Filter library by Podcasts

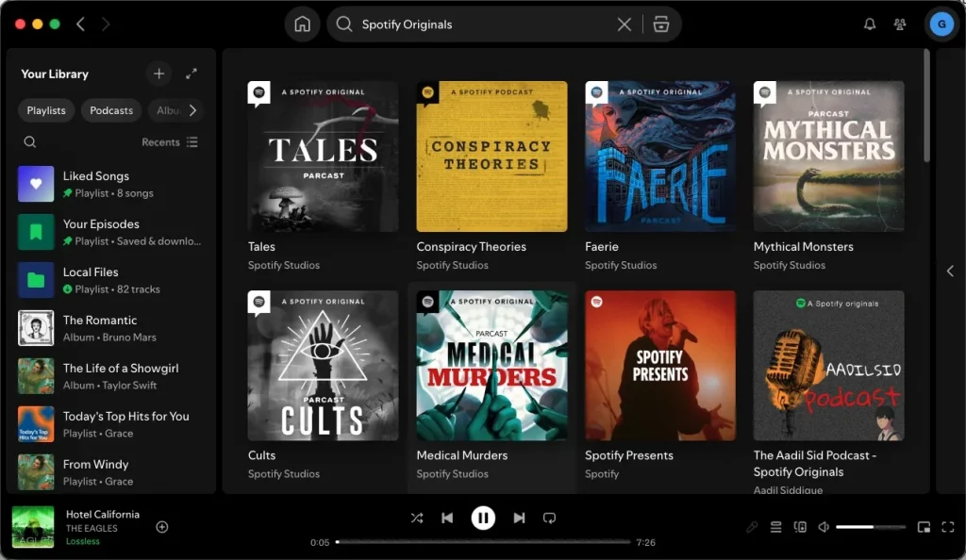(110, 110)
